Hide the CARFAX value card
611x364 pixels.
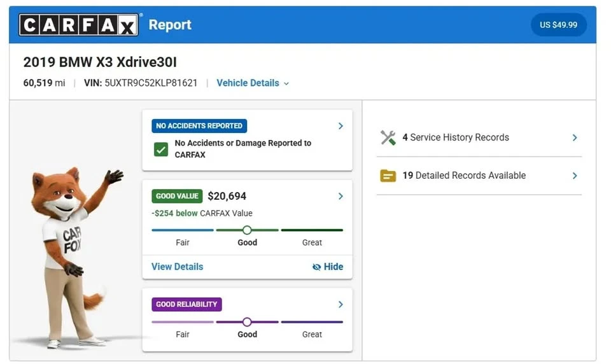tap(328, 267)
